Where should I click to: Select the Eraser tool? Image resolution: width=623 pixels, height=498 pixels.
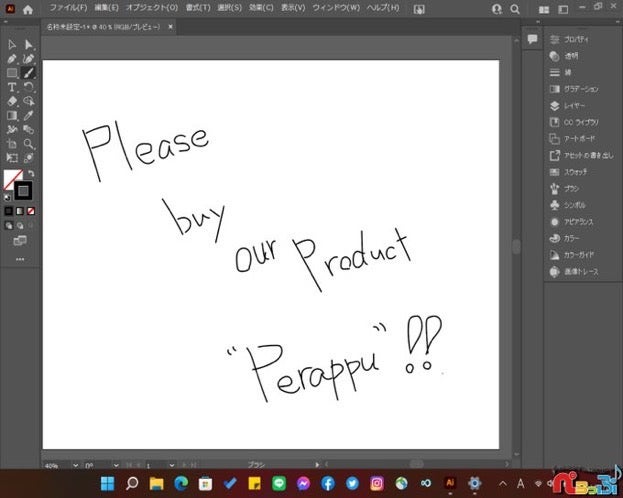12,101
